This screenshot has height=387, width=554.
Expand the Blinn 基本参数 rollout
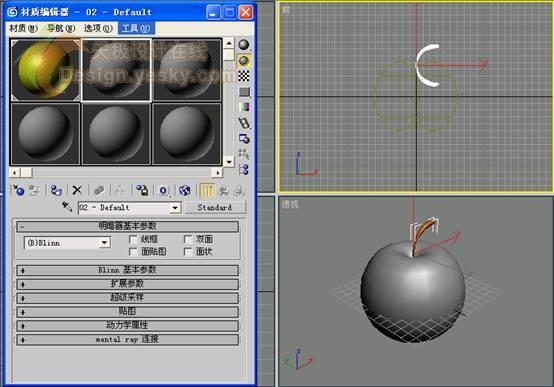[127, 270]
